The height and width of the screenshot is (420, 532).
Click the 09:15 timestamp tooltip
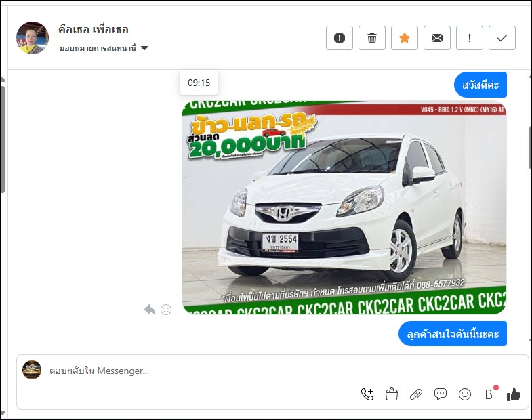click(x=199, y=83)
